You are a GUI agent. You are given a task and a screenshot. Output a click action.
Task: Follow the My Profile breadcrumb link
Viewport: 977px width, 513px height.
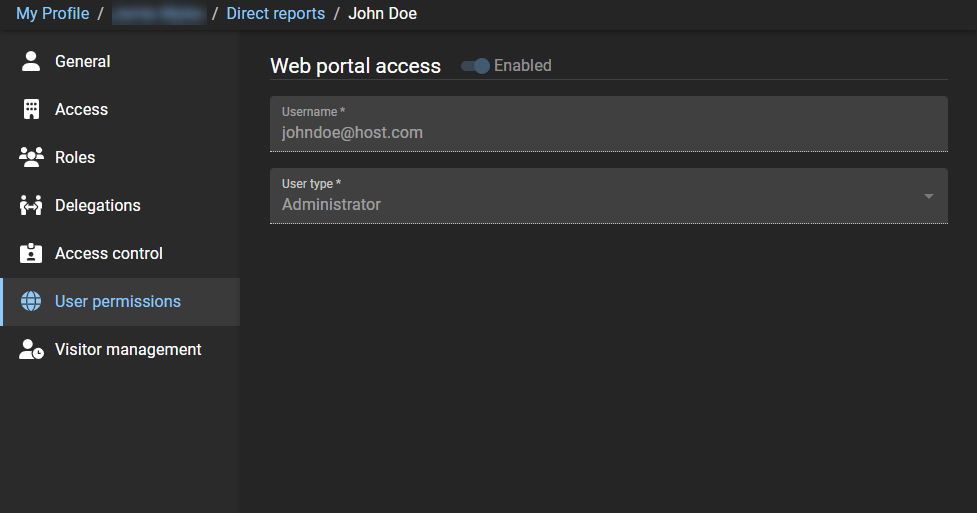[52, 13]
